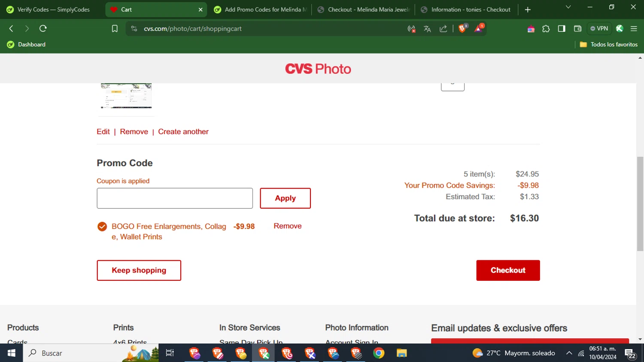Click the Edit link for the item
Image resolution: width=644 pixels, height=362 pixels.
[103, 132]
